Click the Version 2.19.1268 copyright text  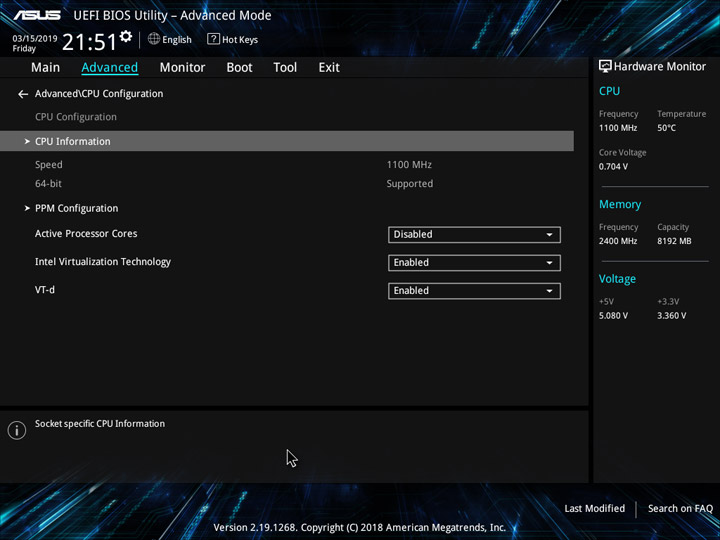coord(360,527)
